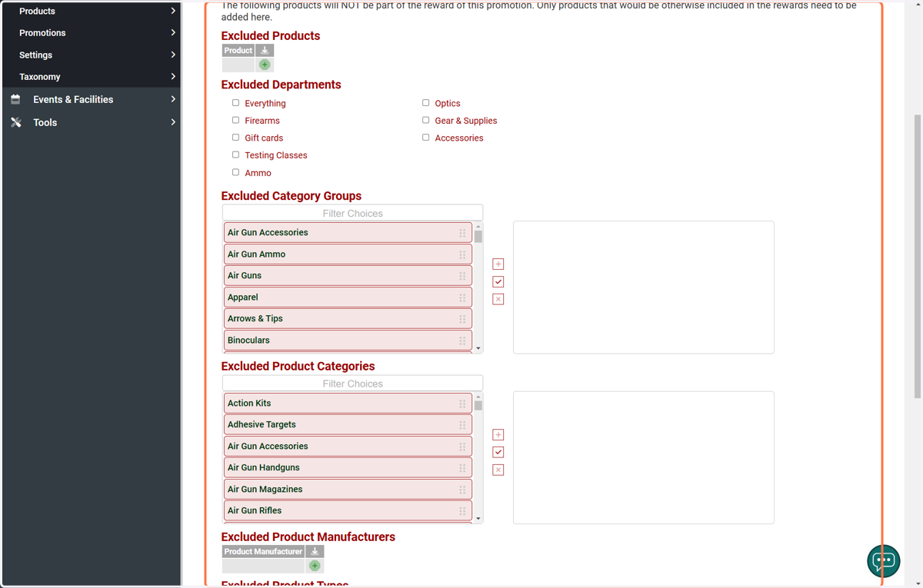Check the Testing Classes checkbox
Screen dimensions: 923x588
tap(235, 154)
